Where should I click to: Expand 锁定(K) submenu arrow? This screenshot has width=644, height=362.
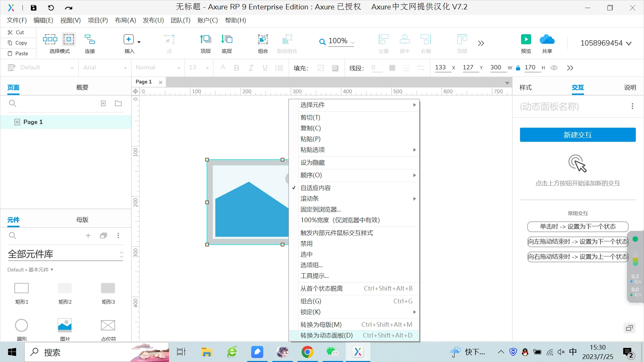(414, 312)
